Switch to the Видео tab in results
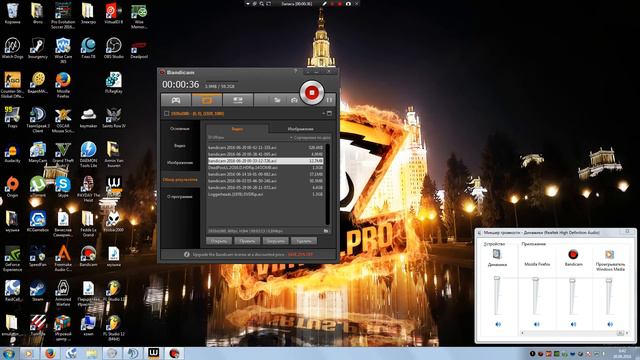Image resolution: width=640 pixels, height=360 pixels. tap(237, 129)
